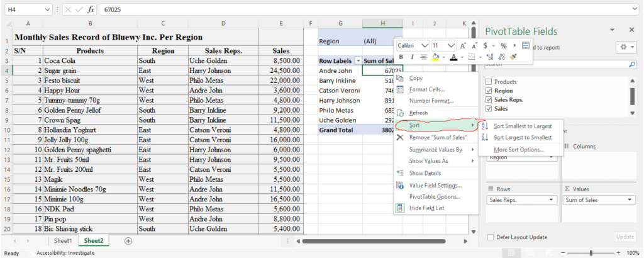Open the Name Box dropdown arrow

click(x=48, y=9)
